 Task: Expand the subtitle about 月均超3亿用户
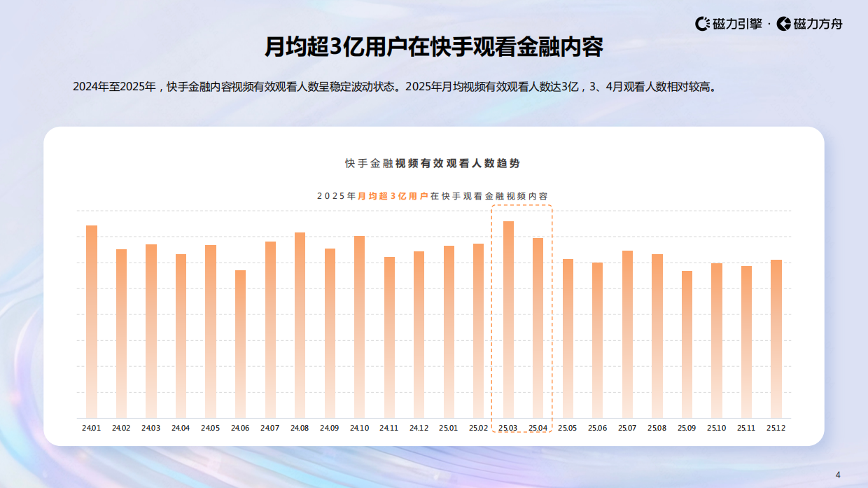coord(434,194)
